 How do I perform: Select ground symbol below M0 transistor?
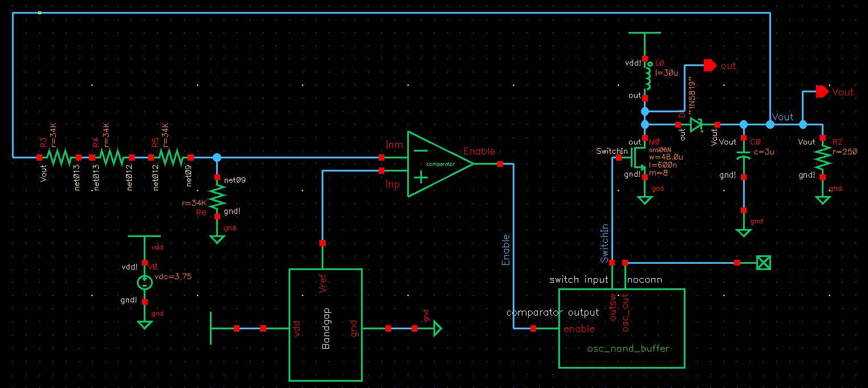click(x=645, y=200)
